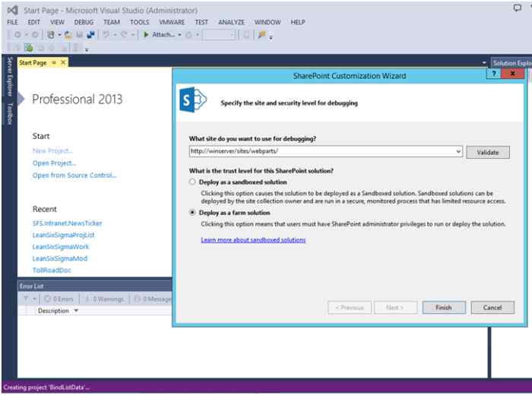Toggle the 0 Errors filter in Error List
Screen dimensions: 532x395
[59, 299]
